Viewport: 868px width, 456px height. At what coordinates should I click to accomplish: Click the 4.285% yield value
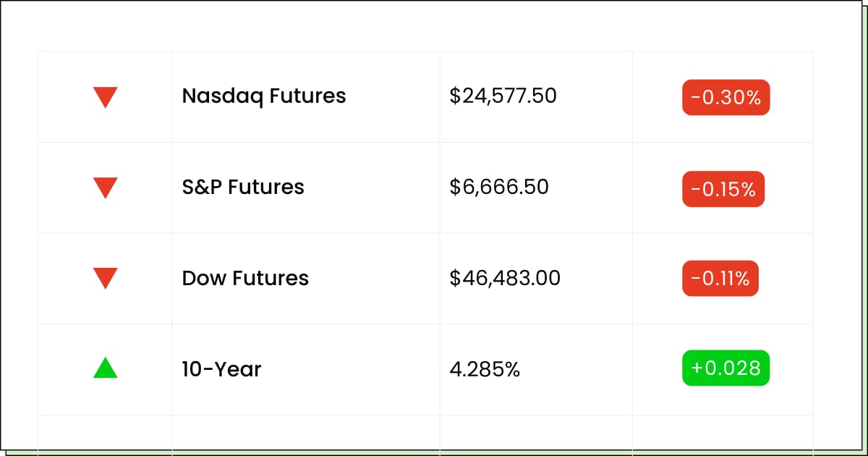pos(485,370)
